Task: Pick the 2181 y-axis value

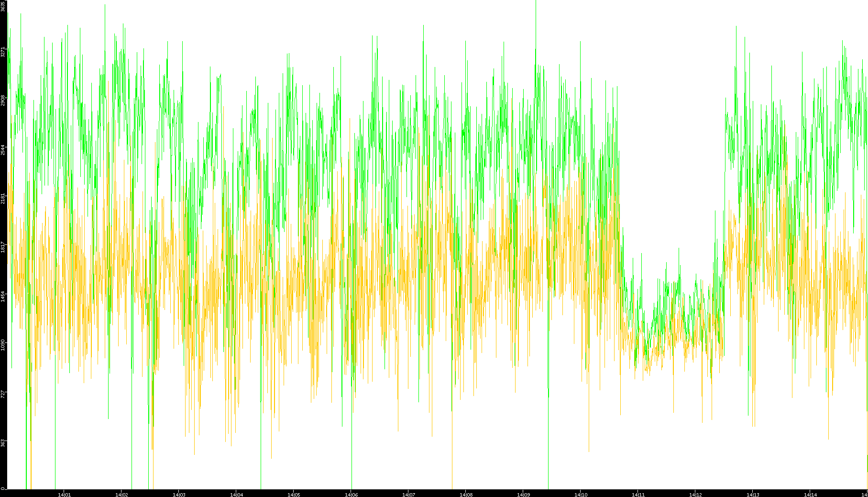Action: [x=3, y=199]
